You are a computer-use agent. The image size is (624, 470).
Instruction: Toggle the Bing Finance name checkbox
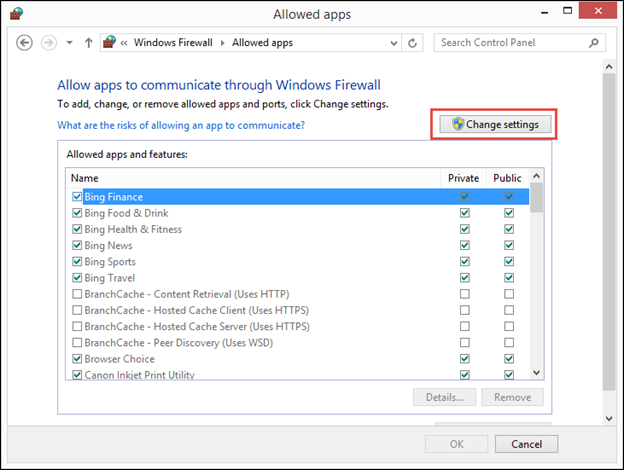click(x=77, y=197)
